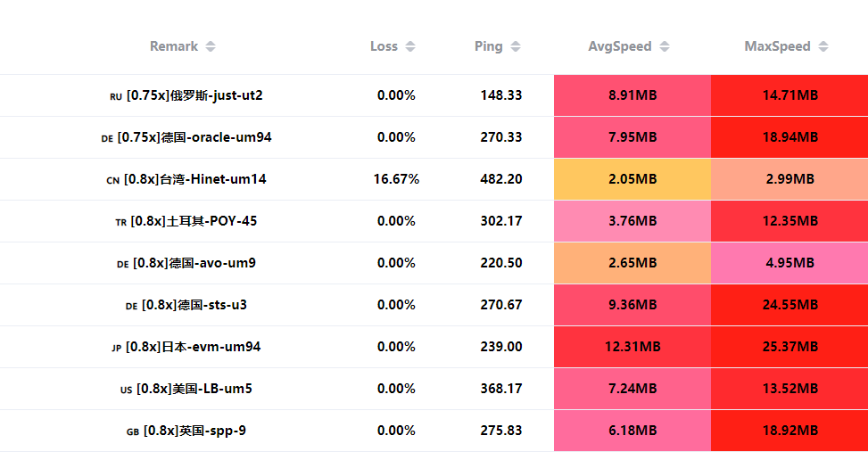The width and height of the screenshot is (868, 452).
Task: Click the 12.31MB AvgSpeed red cell
Action: click(632, 347)
